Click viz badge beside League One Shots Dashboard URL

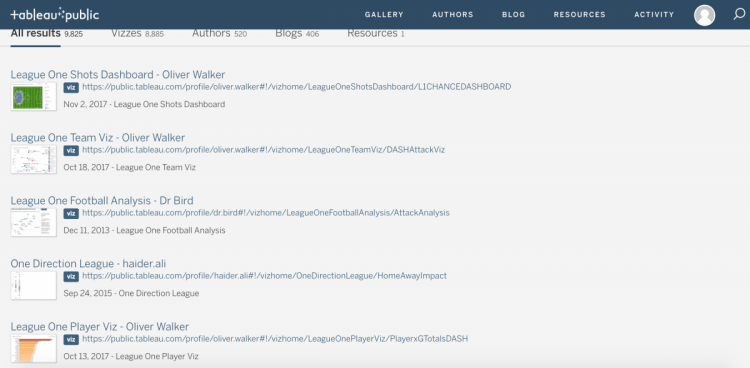(x=71, y=88)
